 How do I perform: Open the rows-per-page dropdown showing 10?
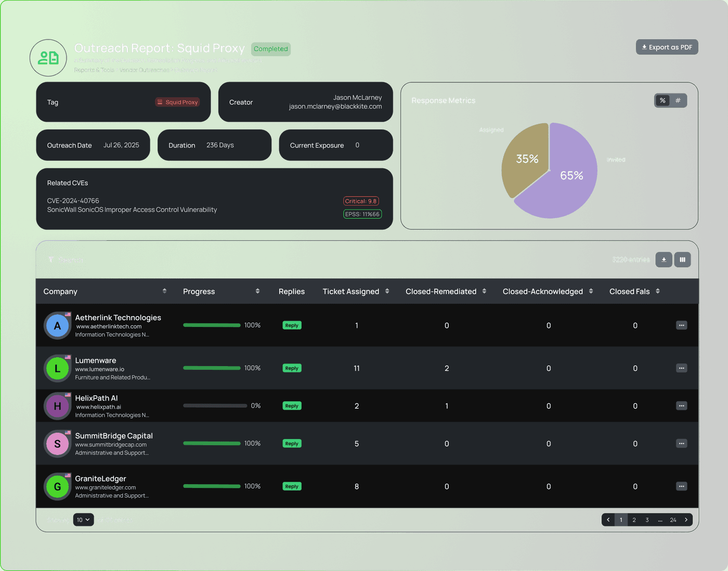83,520
